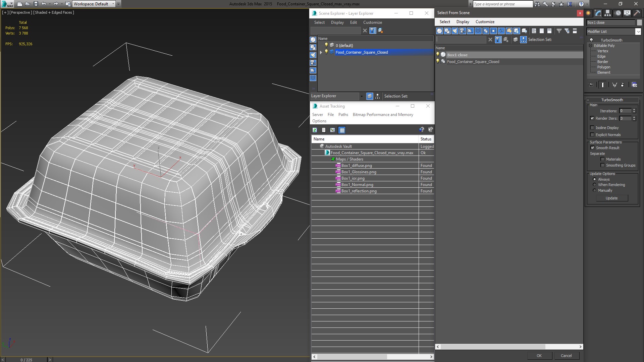Click the TurboSmooth Update button
Screen dimensions: 644x362
[612, 198]
